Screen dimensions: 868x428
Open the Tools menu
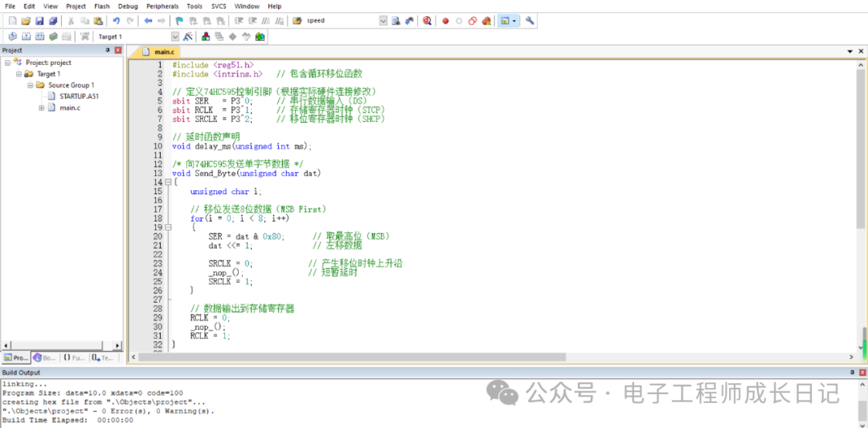194,6
